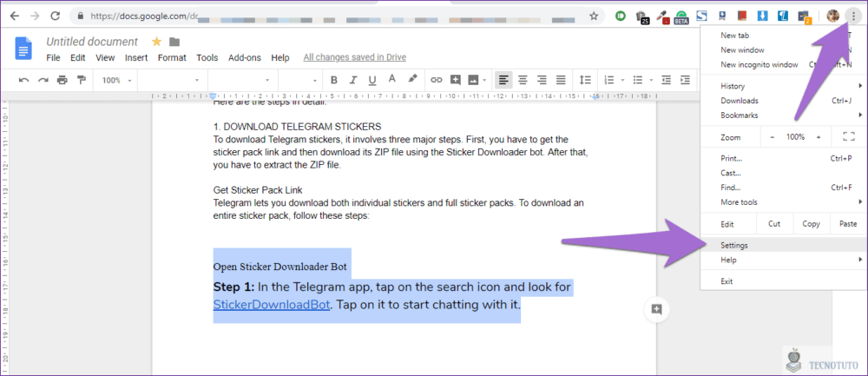
Task: Click the bulleted list icon
Action: pos(638,80)
